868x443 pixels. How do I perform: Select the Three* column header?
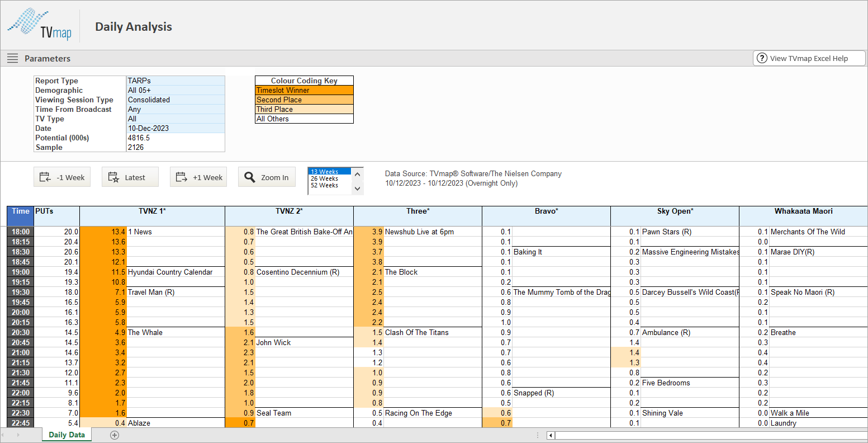point(418,216)
